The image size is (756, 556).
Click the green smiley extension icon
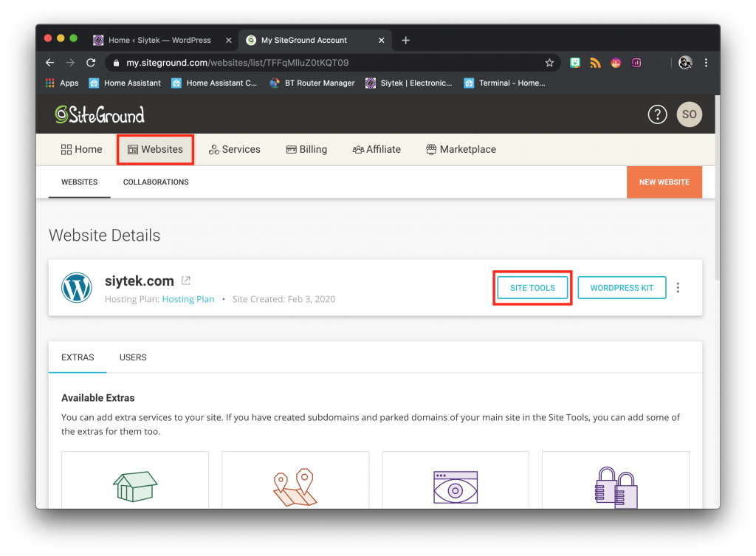click(x=574, y=63)
